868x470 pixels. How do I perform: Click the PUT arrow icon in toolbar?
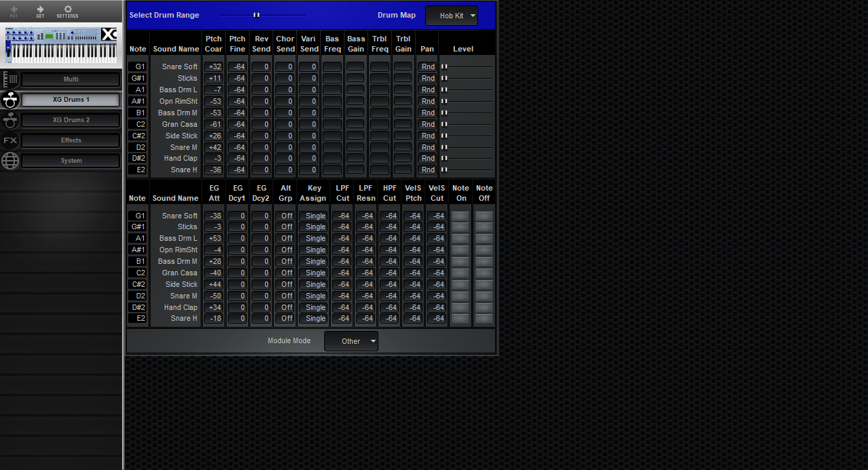[14, 11]
